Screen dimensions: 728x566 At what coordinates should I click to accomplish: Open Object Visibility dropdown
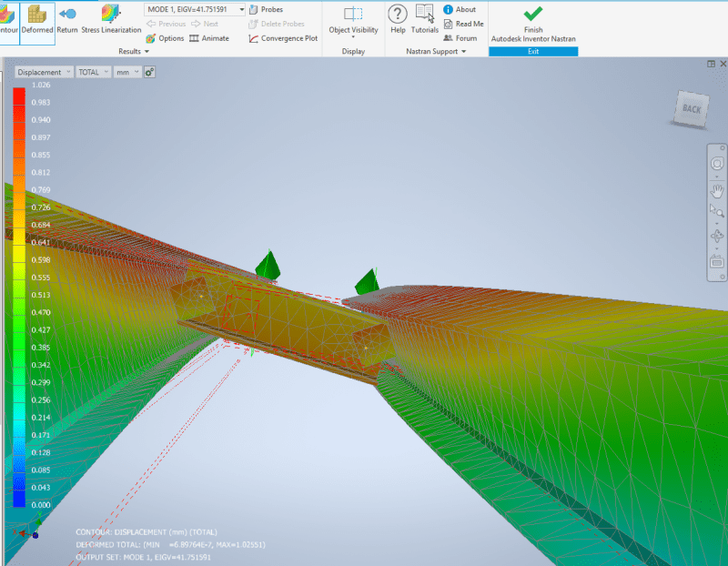pyautogui.click(x=353, y=22)
